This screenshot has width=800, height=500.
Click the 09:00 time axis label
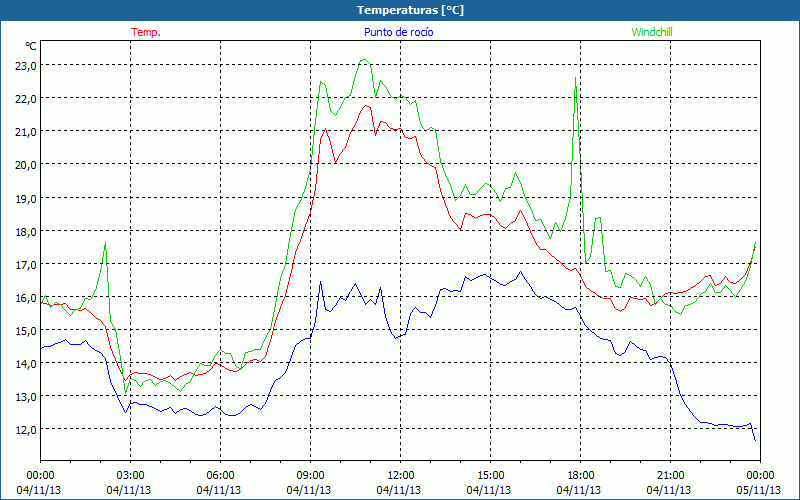[310, 476]
